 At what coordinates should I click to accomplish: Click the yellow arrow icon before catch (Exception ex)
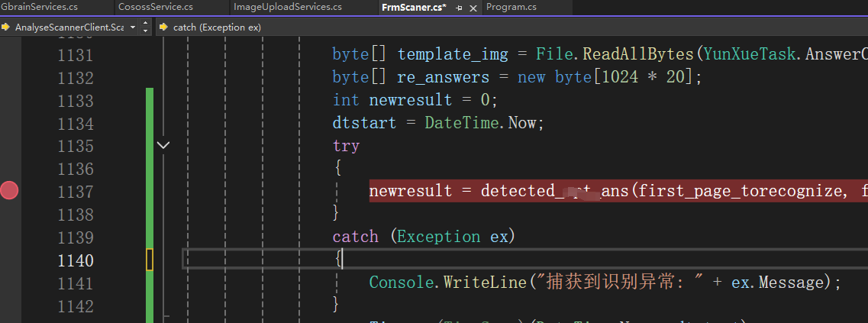pos(164,27)
